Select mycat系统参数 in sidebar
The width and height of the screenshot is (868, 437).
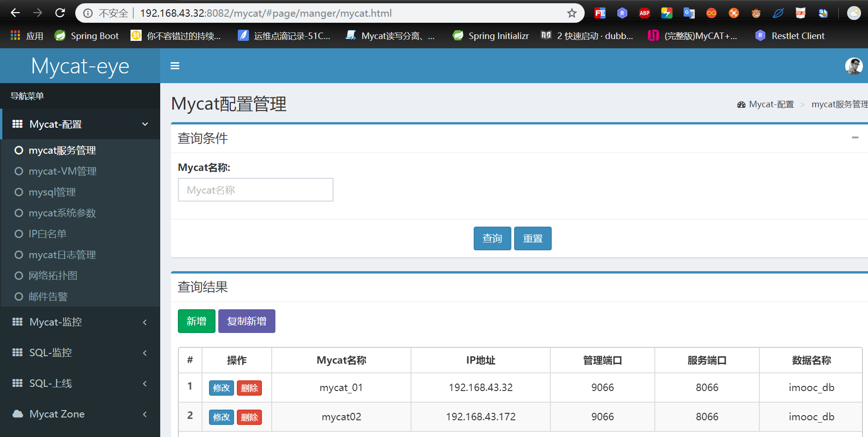tap(62, 213)
